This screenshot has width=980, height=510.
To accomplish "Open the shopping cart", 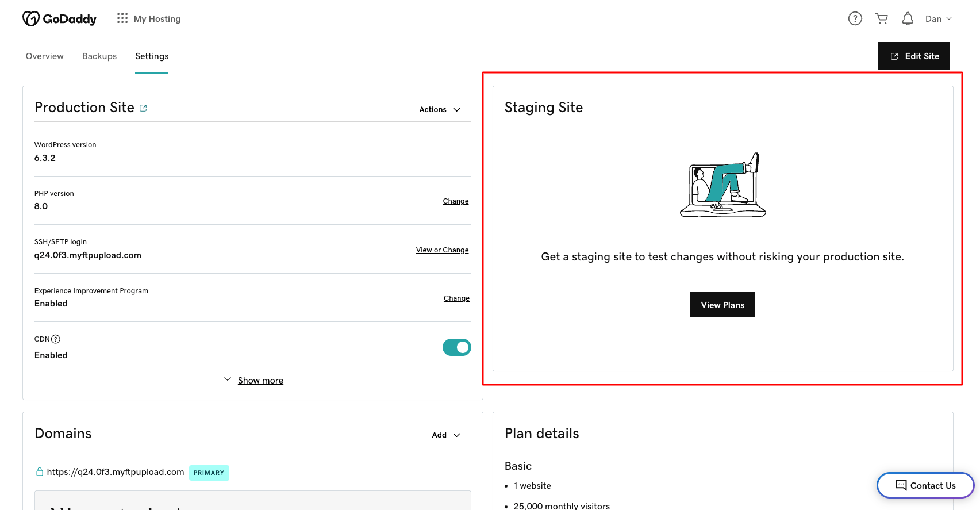I will 881,19.
